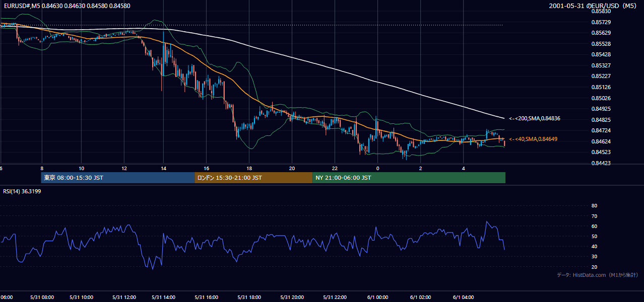This screenshot has height=302, width=644.
Task: Click price axis value 0.84624
Action: pos(601,141)
